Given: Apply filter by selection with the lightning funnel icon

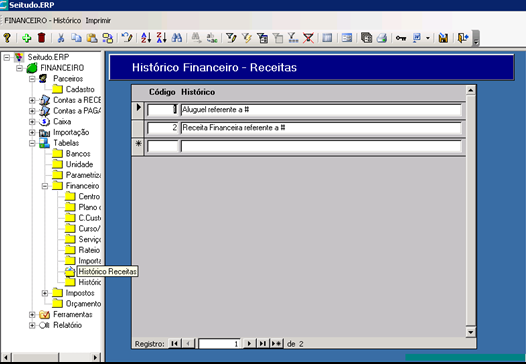Looking at the screenshot, I should (247, 38).
